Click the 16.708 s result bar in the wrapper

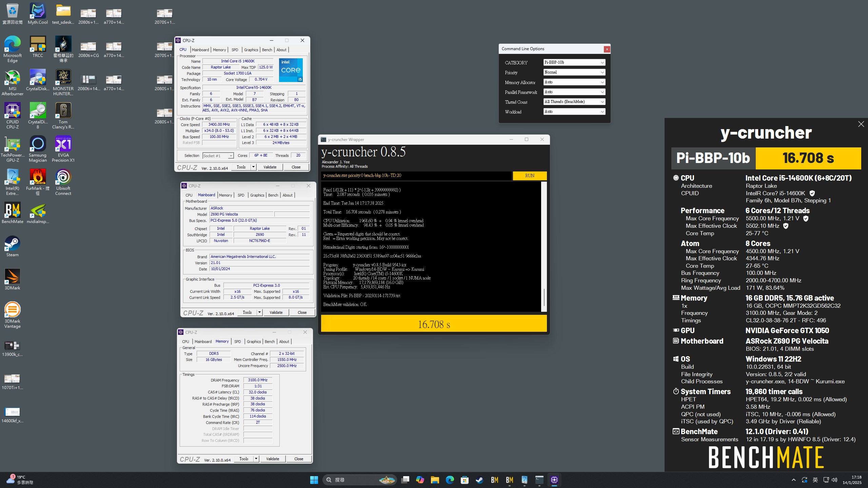click(434, 324)
